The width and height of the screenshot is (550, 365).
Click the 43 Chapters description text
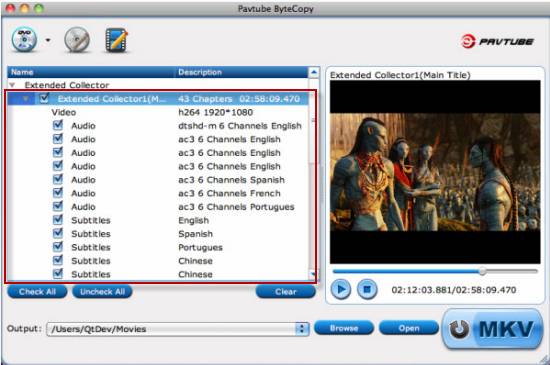205,99
